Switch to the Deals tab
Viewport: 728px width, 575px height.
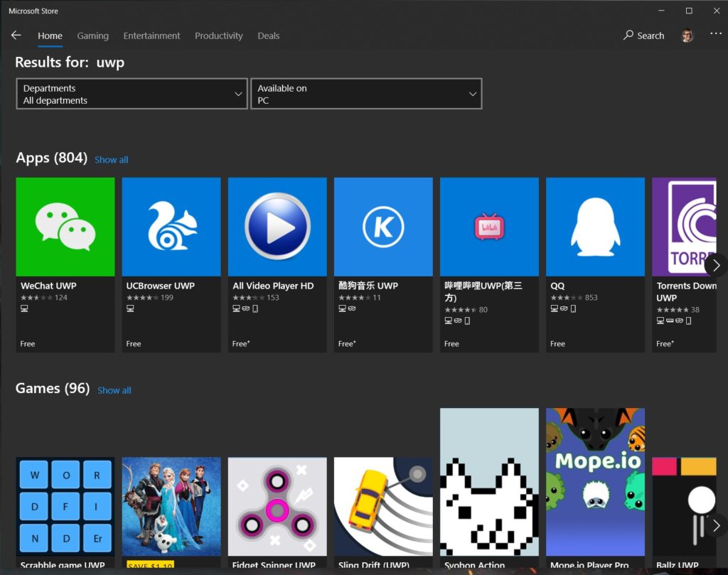pyautogui.click(x=268, y=36)
